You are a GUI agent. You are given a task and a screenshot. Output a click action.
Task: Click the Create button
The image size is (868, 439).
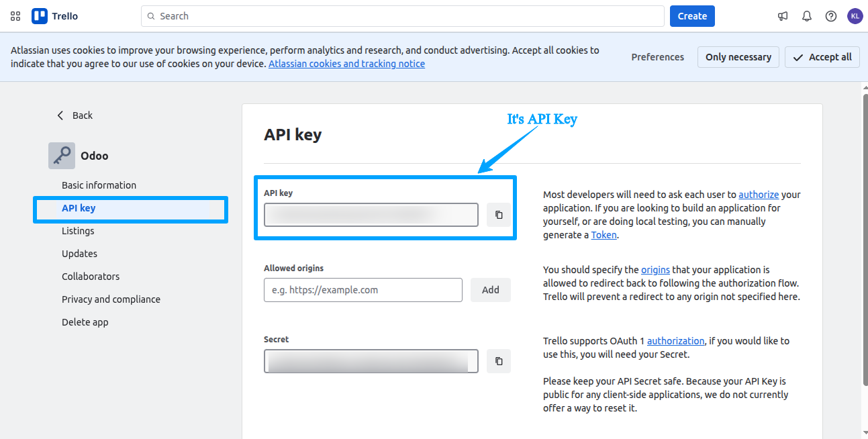692,16
